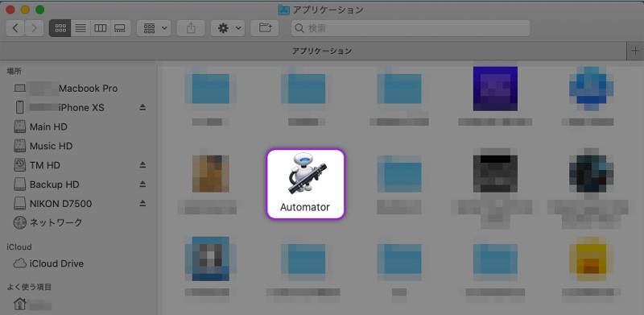Add a new Finder tab
The width and height of the screenshot is (644, 315).
point(635,51)
